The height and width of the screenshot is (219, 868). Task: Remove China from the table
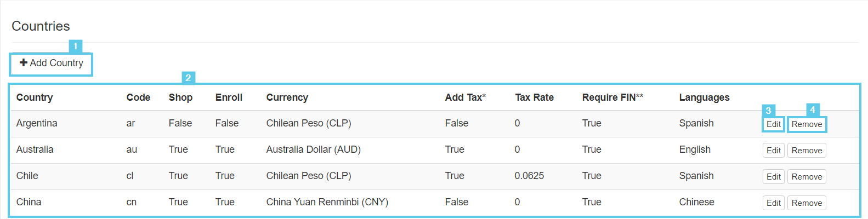click(807, 203)
